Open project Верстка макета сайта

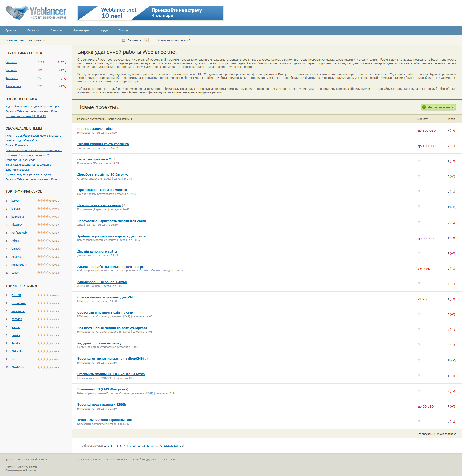pos(95,129)
